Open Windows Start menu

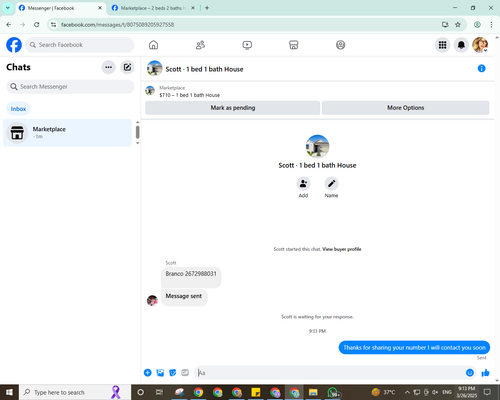(x=9, y=392)
